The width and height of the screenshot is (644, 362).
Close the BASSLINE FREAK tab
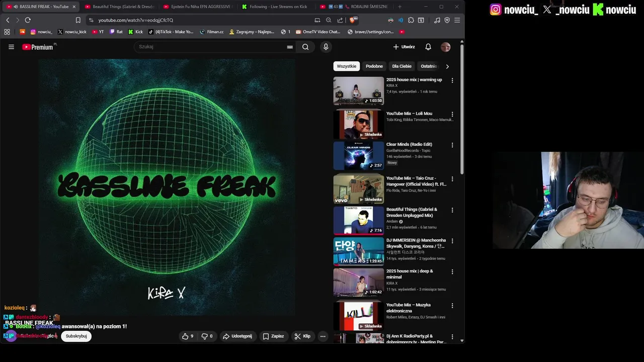pos(74,7)
